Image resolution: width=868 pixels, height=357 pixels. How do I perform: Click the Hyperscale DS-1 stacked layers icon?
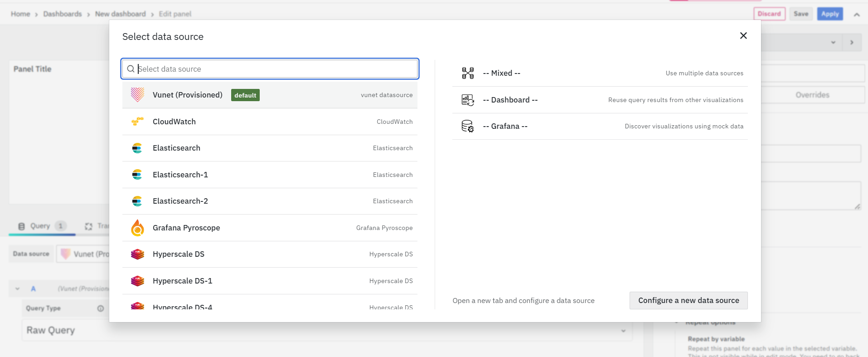[137, 281]
